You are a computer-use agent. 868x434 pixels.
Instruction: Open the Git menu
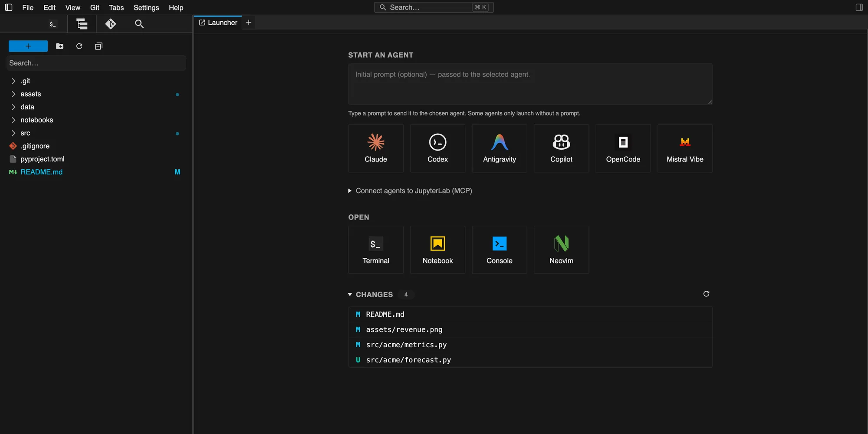[95, 7]
